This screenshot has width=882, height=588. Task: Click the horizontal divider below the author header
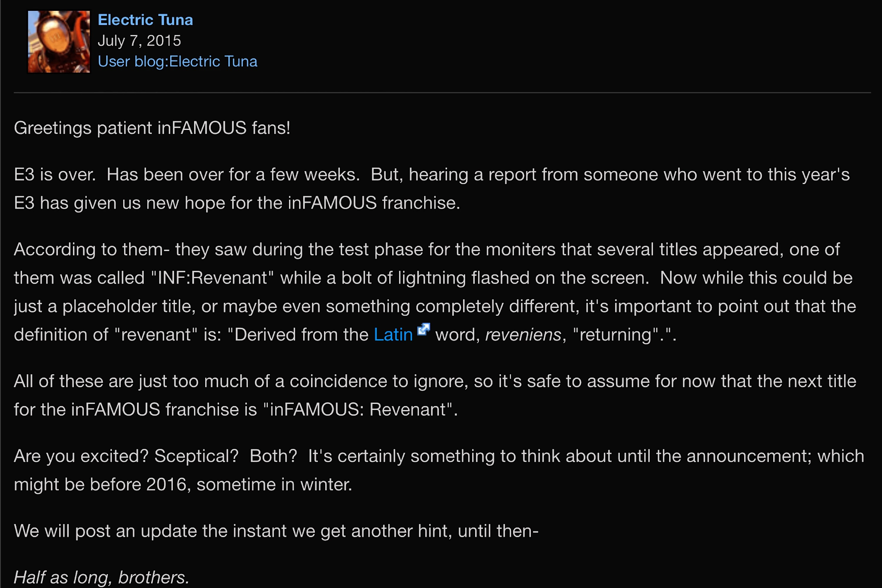tap(442, 93)
